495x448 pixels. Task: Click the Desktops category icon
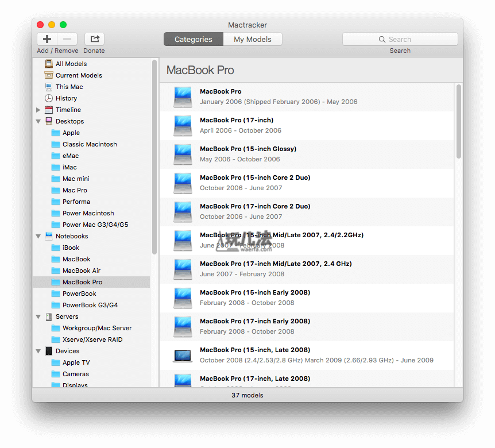[49, 121]
